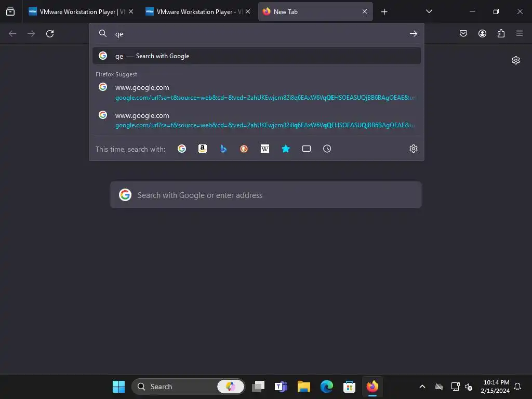Open the Firefox hamburger menu
This screenshot has height=399, width=532.
(520, 33)
